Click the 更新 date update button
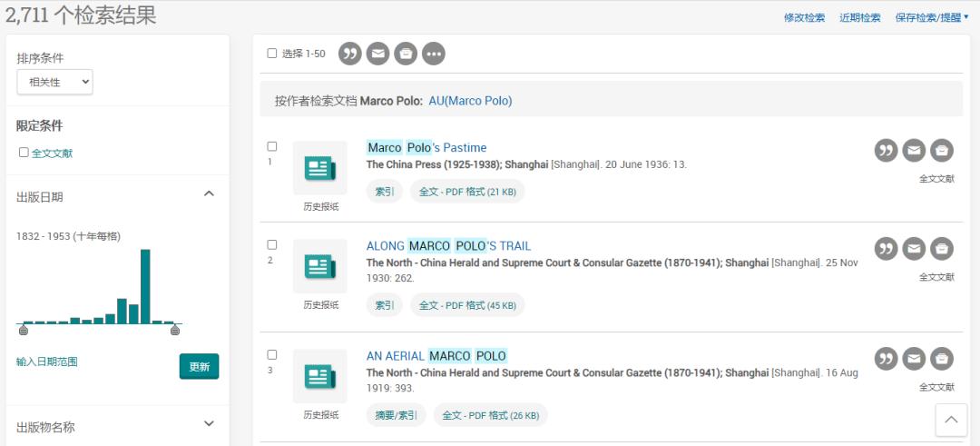This screenshot has width=980, height=446. click(x=200, y=367)
